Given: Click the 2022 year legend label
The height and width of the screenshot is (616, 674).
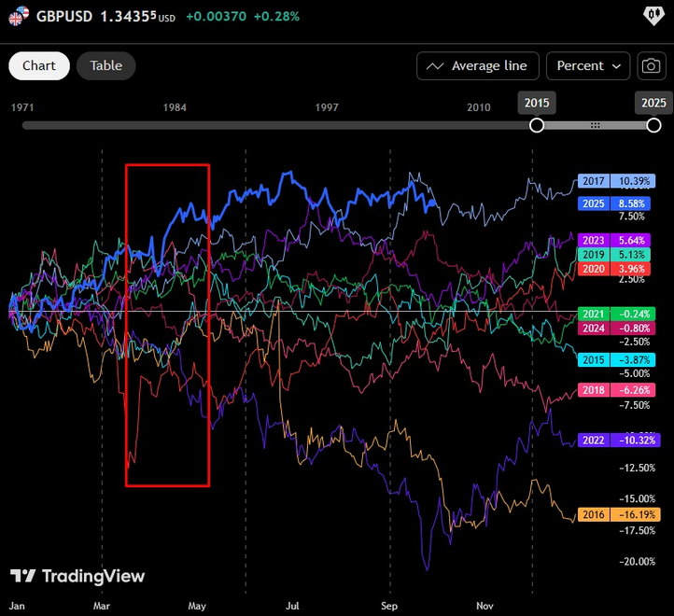Looking at the screenshot, I should 594,441.
